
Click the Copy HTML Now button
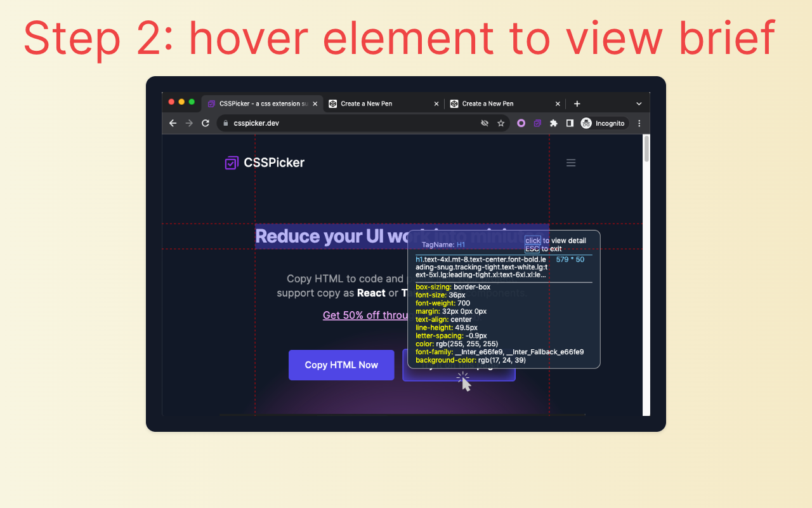(x=341, y=365)
